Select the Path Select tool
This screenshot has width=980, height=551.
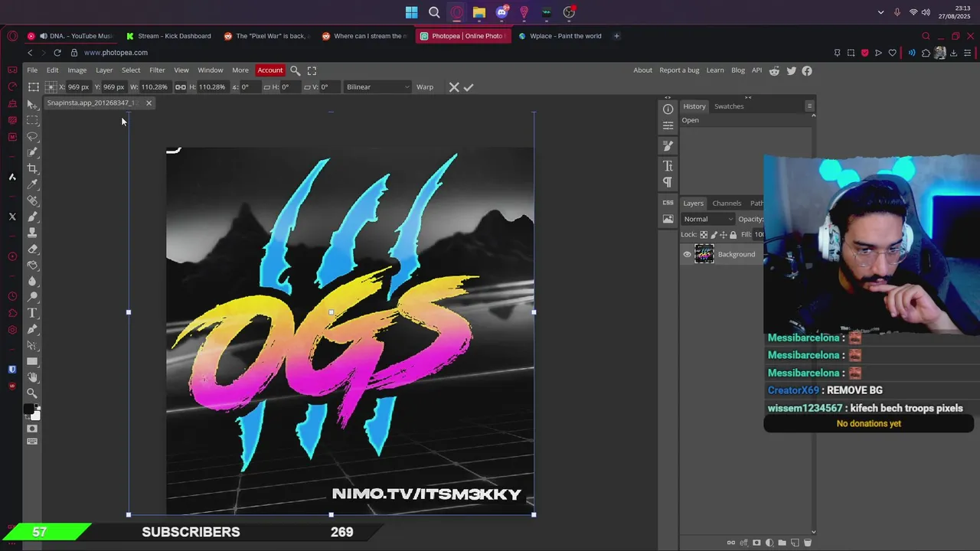coord(32,345)
